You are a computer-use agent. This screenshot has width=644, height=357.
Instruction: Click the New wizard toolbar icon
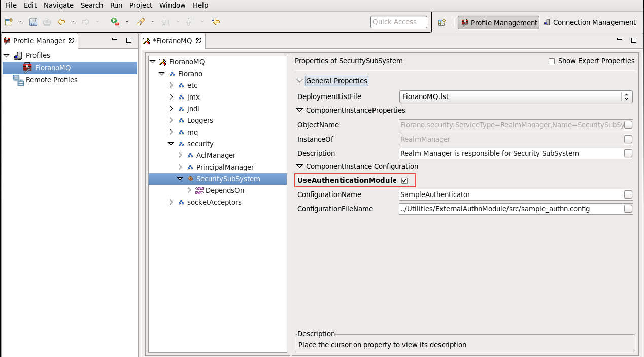coord(9,22)
